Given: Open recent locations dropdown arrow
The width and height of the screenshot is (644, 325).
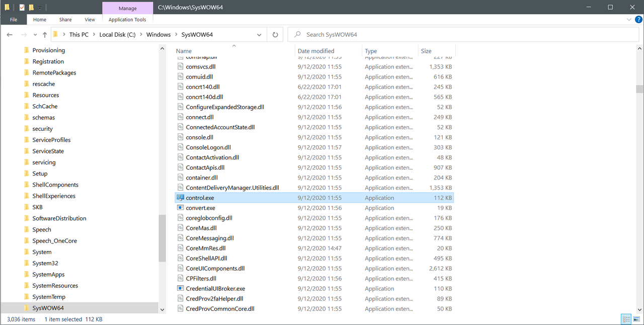Looking at the screenshot, I should coord(35,35).
